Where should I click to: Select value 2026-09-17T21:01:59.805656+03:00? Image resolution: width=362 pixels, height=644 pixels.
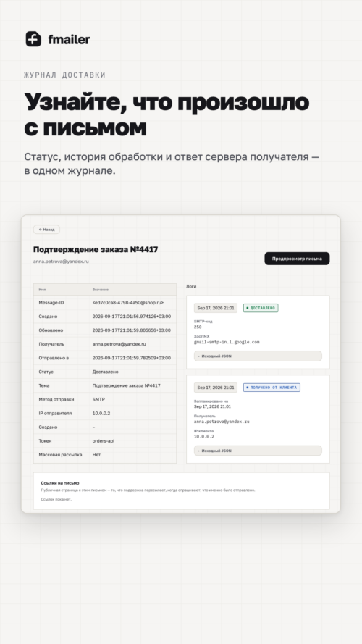[x=132, y=330]
